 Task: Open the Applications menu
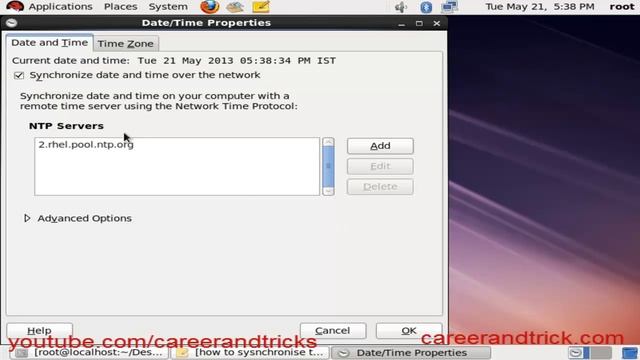pyautogui.click(x=60, y=7)
